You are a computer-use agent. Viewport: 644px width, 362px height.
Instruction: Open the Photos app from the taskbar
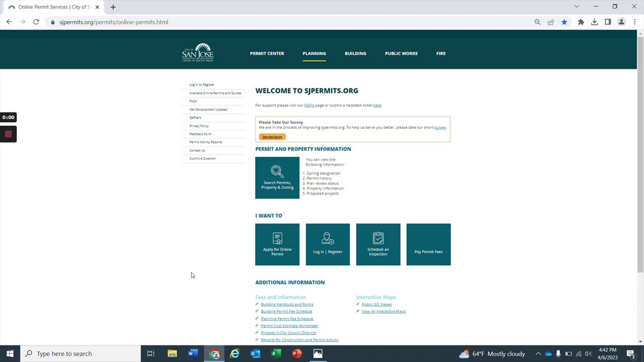tap(318, 353)
